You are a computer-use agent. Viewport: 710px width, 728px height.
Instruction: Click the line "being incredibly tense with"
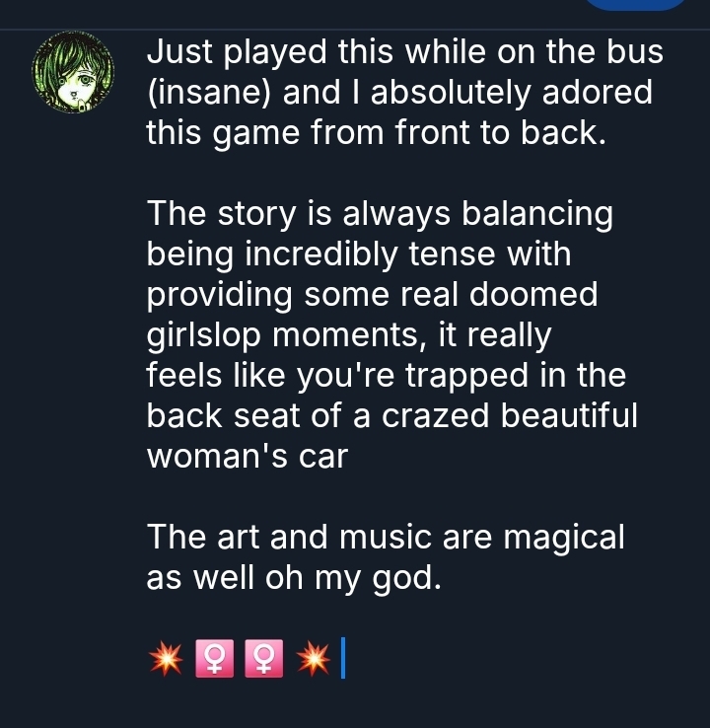359,255
